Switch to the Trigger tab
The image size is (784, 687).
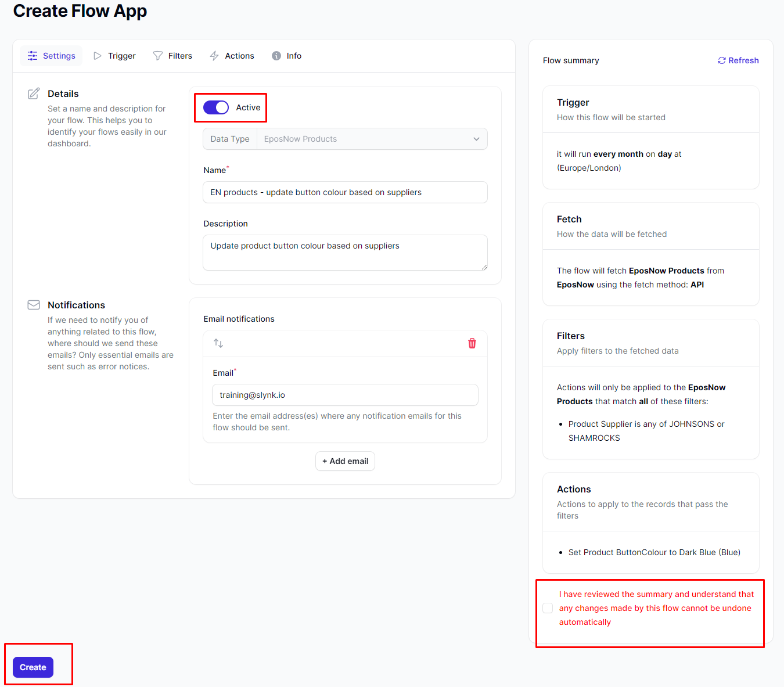[121, 56]
